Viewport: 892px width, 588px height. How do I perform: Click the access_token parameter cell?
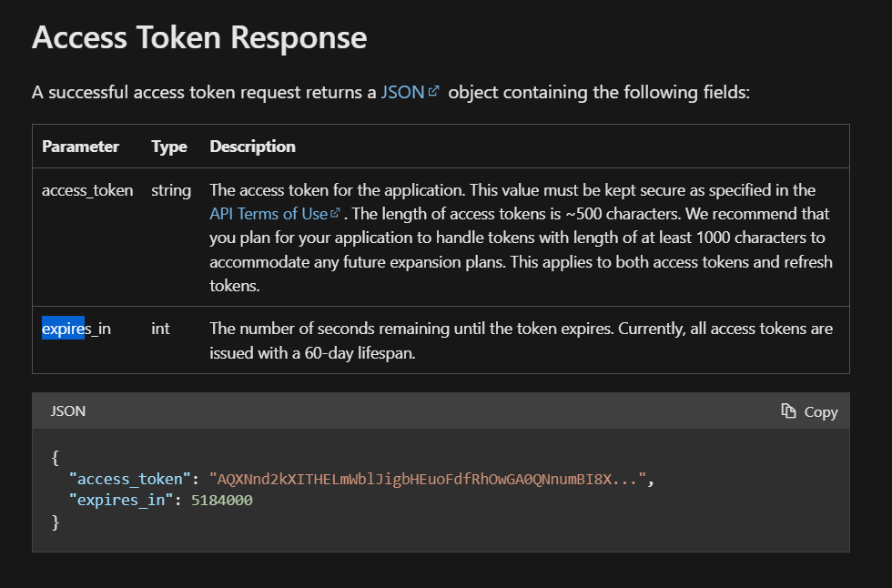pos(87,190)
